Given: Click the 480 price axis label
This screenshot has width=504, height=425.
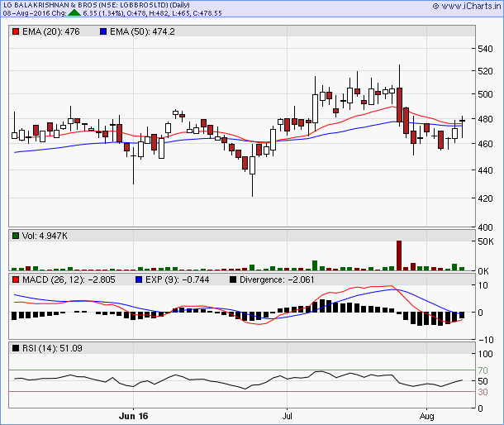Looking at the screenshot, I should pos(485,119).
